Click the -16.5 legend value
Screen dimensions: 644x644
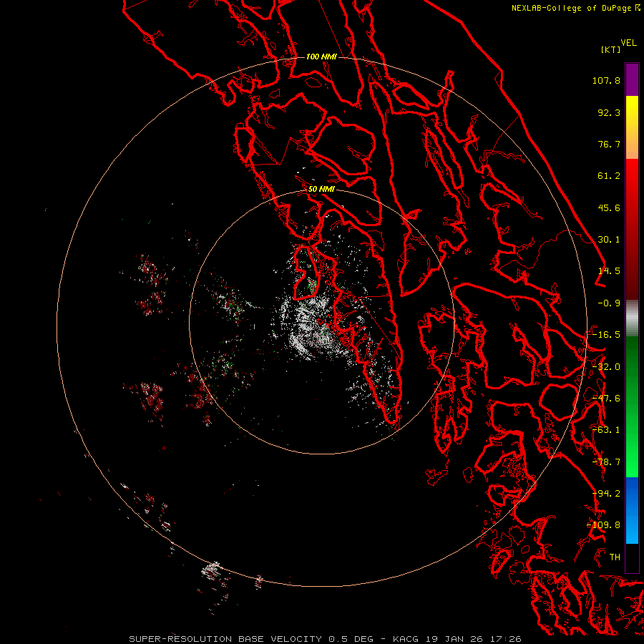point(606,335)
